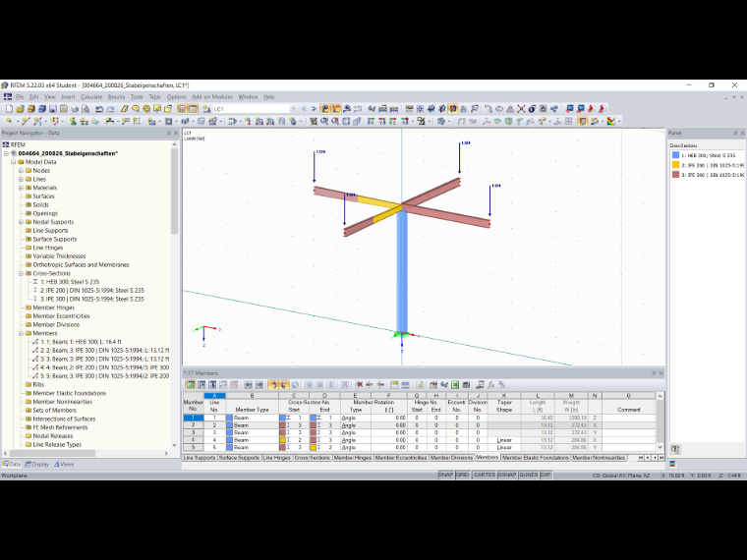This screenshot has height=560, width=747.
Task: Switch to Member Eccentricities table tab
Action: click(401, 458)
